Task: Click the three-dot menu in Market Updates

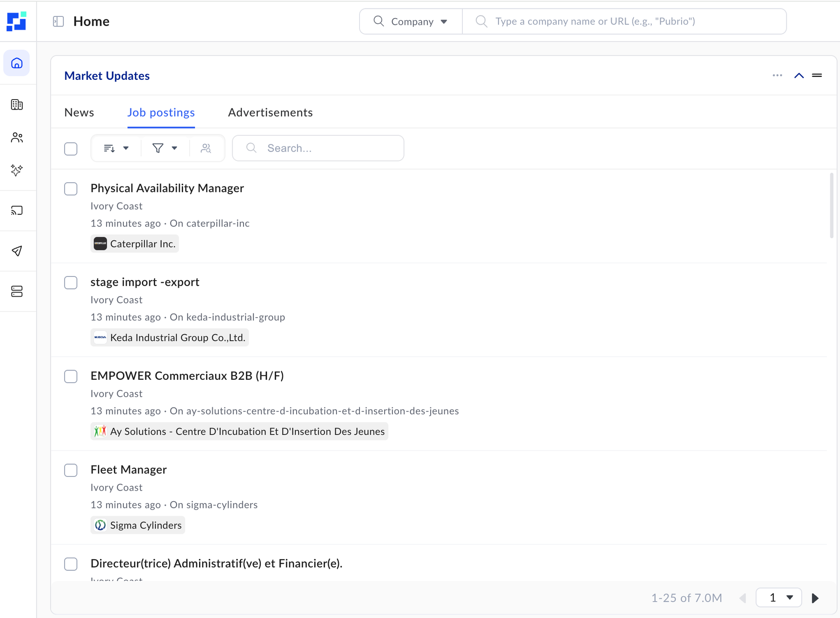Action: click(x=777, y=76)
